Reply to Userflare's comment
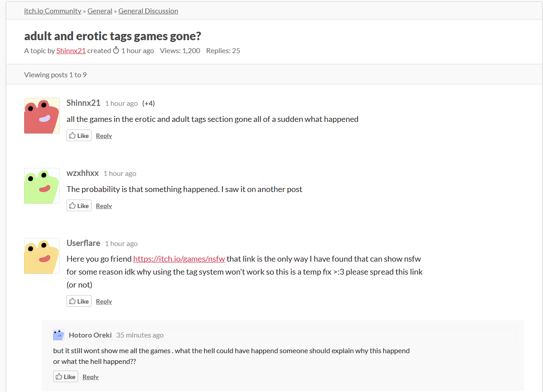543x392 pixels. [x=104, y=301]
